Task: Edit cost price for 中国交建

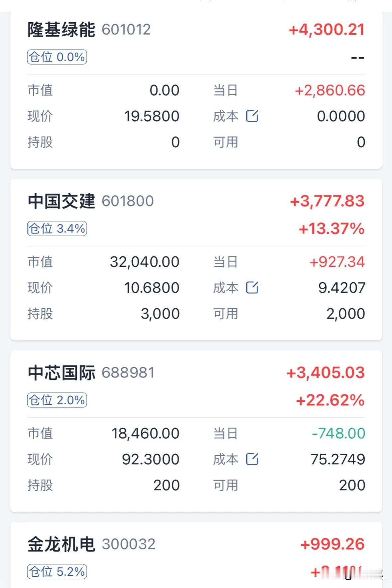Action: [x=252, y=288]
